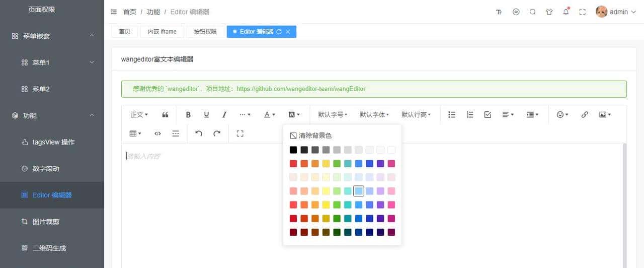Undo the last edit

click(x=199, y=133)
